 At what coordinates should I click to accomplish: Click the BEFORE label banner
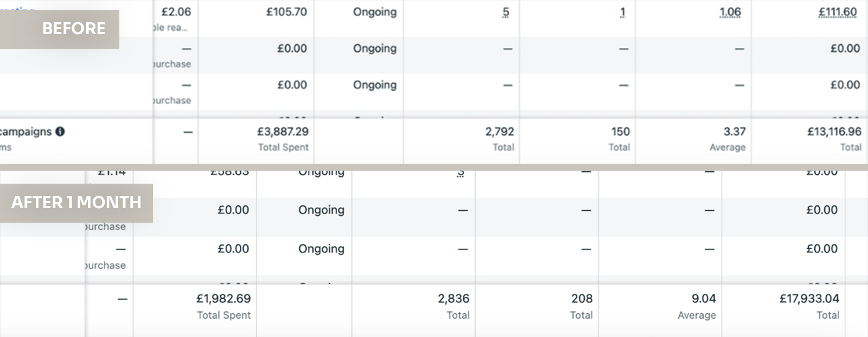[x=60, y=29]
